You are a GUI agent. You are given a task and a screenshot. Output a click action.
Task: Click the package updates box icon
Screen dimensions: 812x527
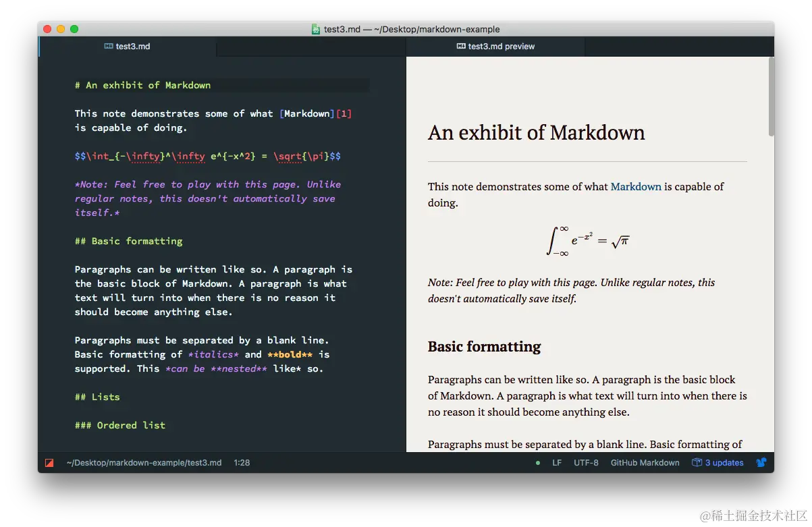[x=697, y=463]
